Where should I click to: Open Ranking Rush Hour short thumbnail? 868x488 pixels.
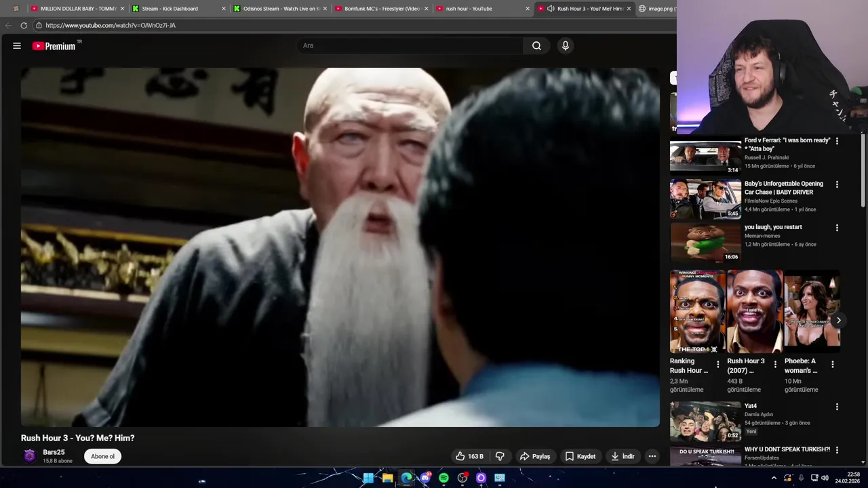[697, 312]
